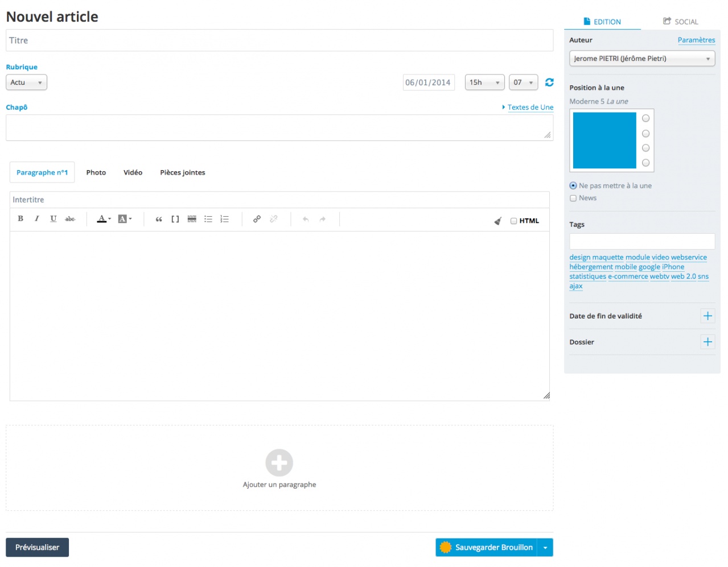Open the text color picker
The image size is (728, 567).
(103, 219)
